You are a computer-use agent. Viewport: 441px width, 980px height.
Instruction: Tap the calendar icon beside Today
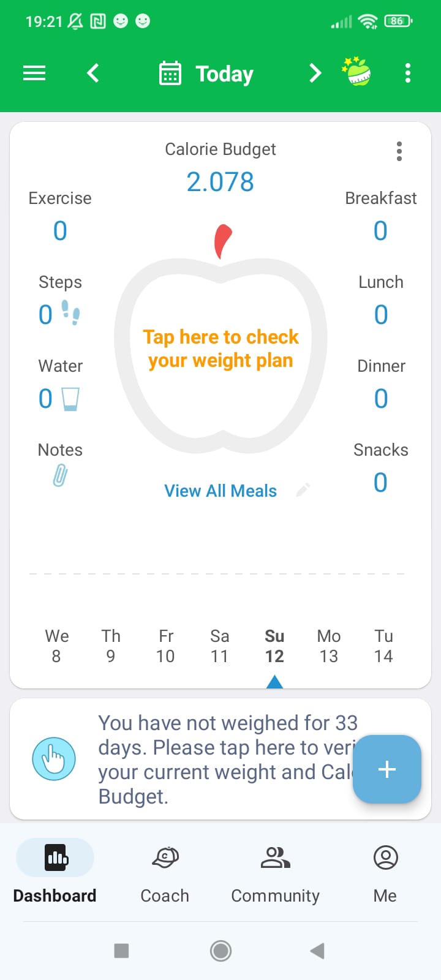(x=170, y=73)
